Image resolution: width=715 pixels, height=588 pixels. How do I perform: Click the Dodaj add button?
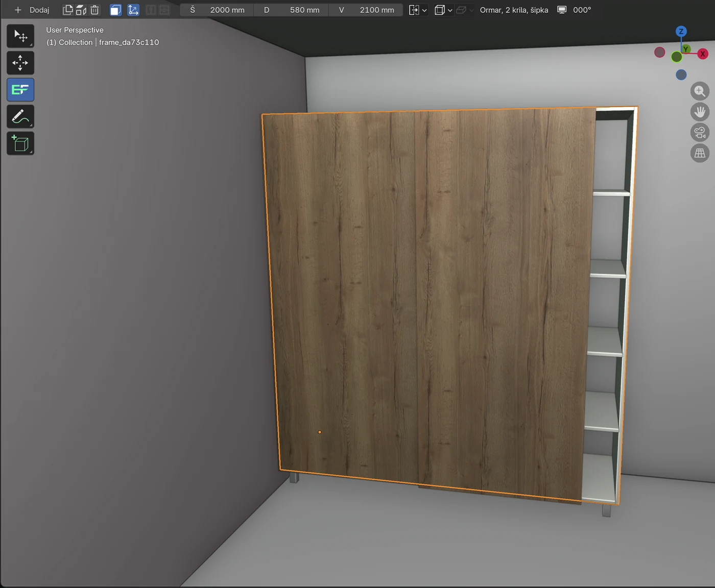(x=32, y=10)
